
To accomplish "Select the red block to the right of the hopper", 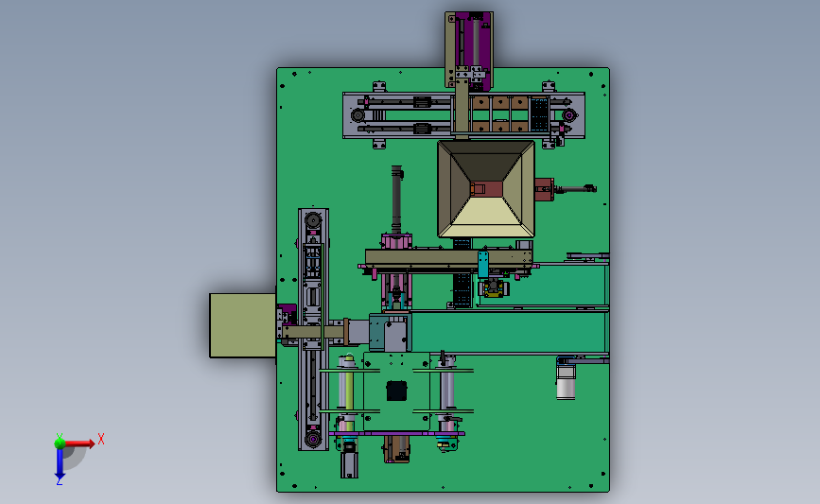I will click(x=545, y=189).
